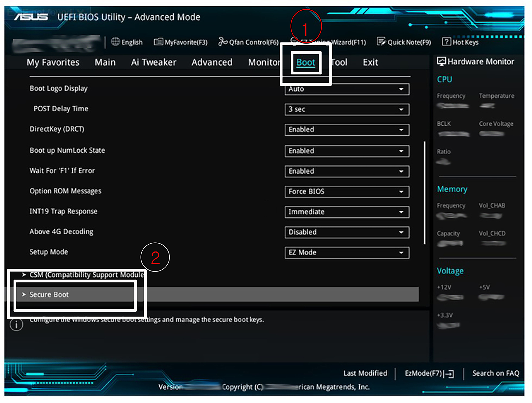Open the Ai Tweaker tab
The image size is (532, 403).
[153, 62]
